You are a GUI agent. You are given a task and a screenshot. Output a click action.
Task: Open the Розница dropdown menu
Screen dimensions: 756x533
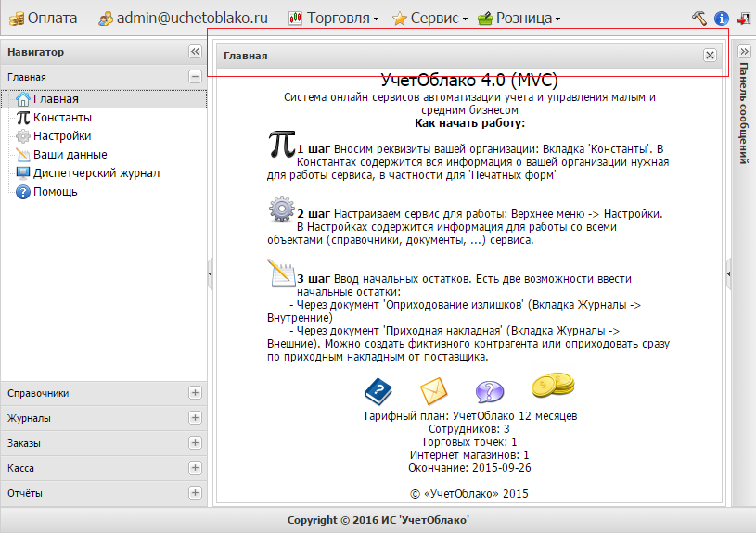click(x=519, y=19)
